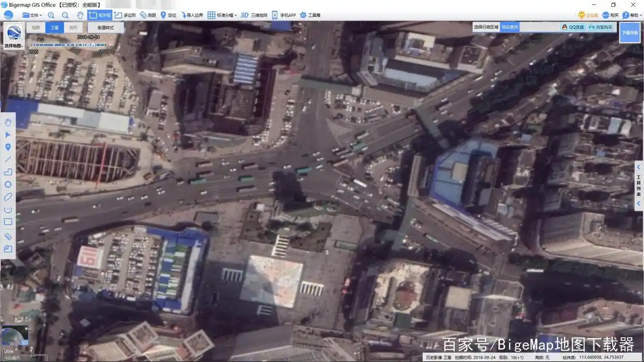Open the 文件 file dropdown menu

coord(33,15)
